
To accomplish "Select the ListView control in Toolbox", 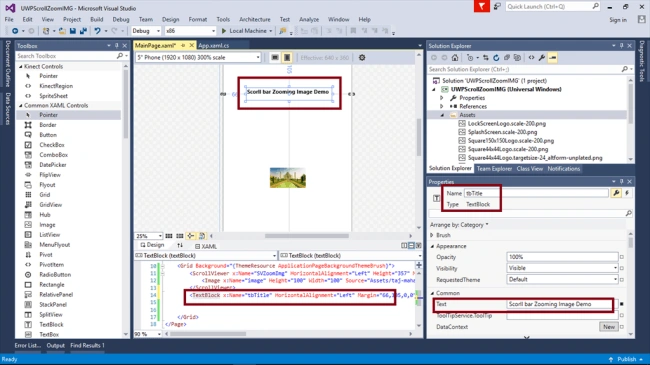I will coord(50,234).
